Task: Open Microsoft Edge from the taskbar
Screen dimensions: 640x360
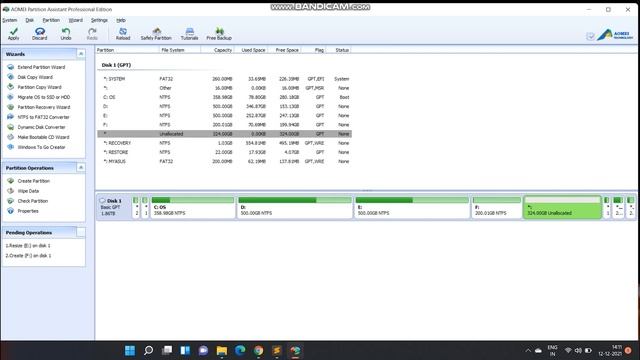Action: point(240,350)
